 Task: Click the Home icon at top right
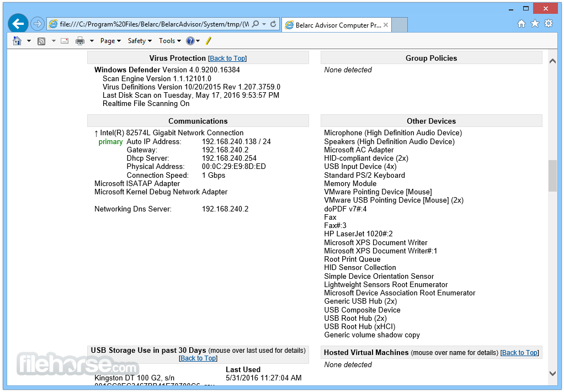coord(521,24)
